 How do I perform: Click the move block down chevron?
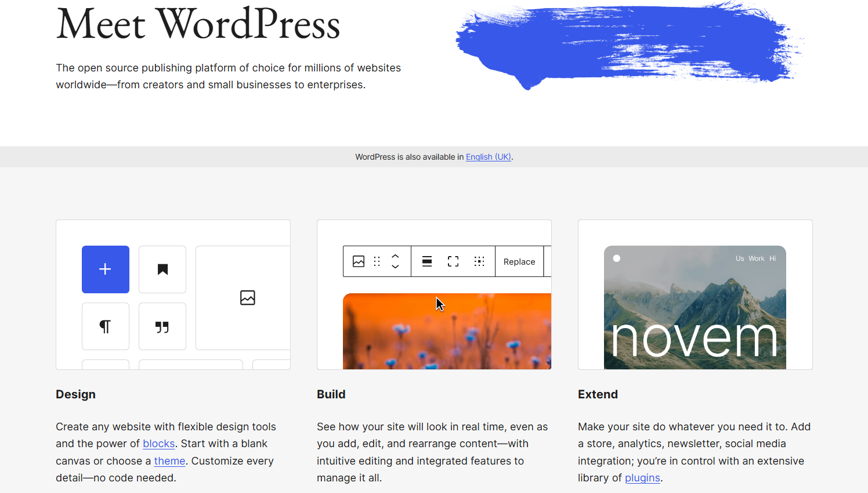click(395, 266)
